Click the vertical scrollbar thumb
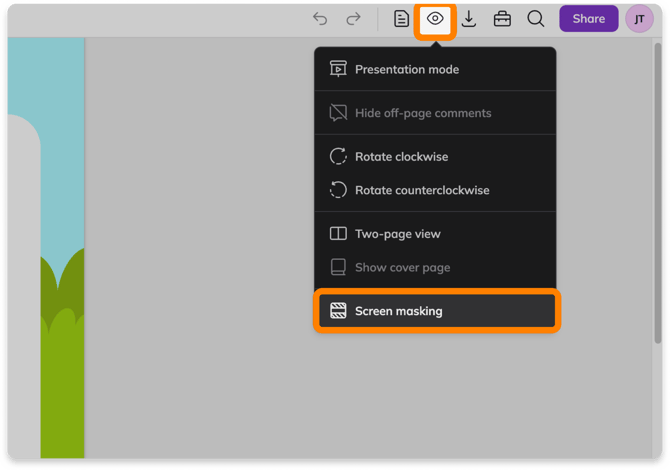 [x=658, y=192]
